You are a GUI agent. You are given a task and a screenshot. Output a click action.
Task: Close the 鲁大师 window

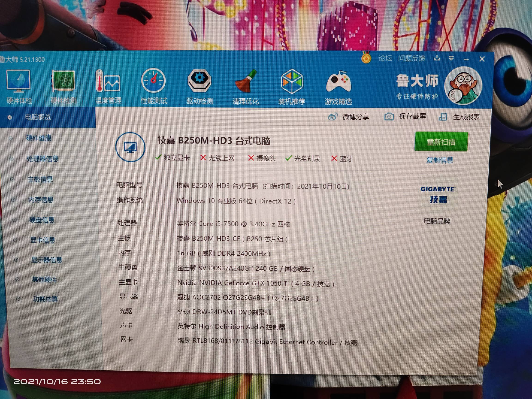coord(482,59)
